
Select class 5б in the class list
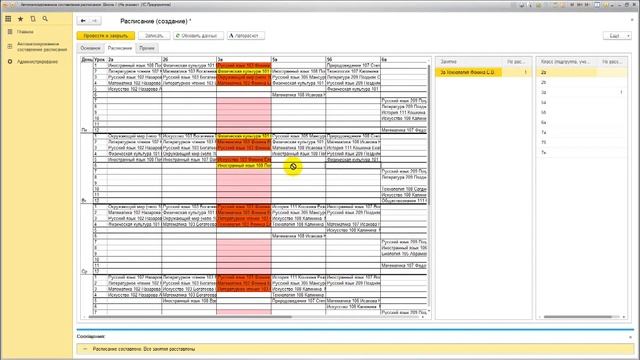click(x=581, y=112)
